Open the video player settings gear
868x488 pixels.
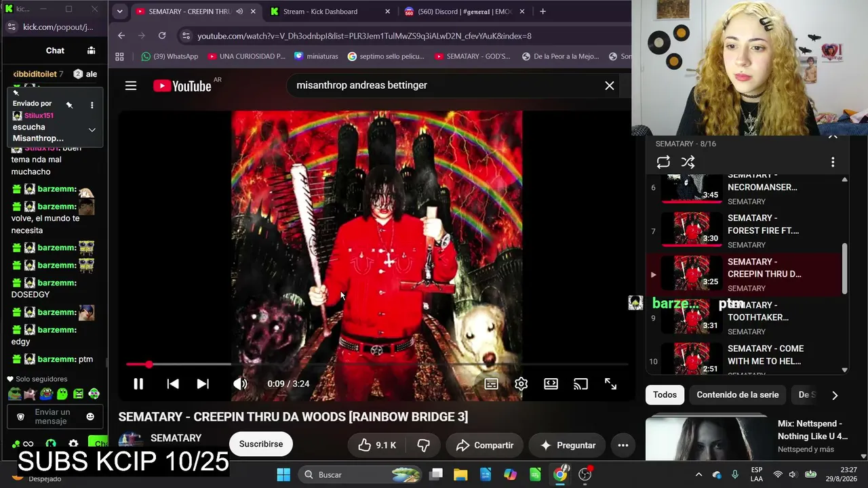coord(521,384)
